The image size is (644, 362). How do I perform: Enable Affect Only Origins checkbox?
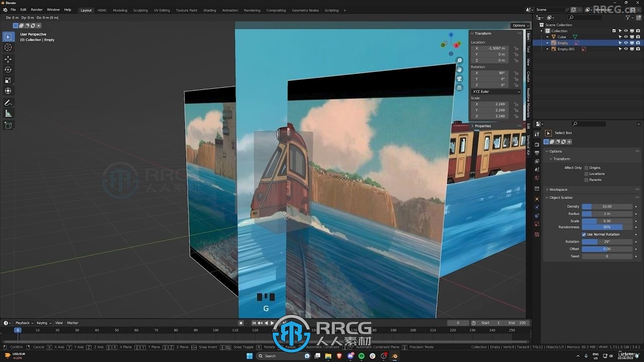pyautogui.click(x=586, y=168)
